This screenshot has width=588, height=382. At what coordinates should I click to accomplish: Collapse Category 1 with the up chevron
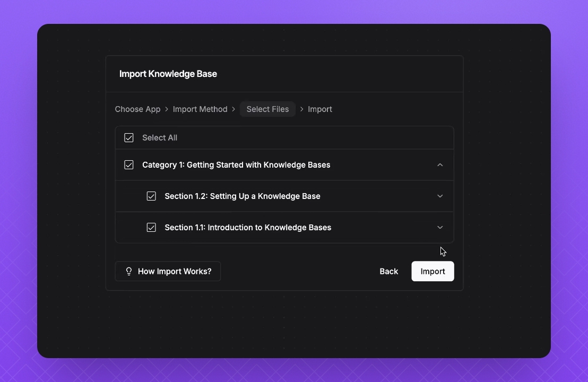[440, 165]
